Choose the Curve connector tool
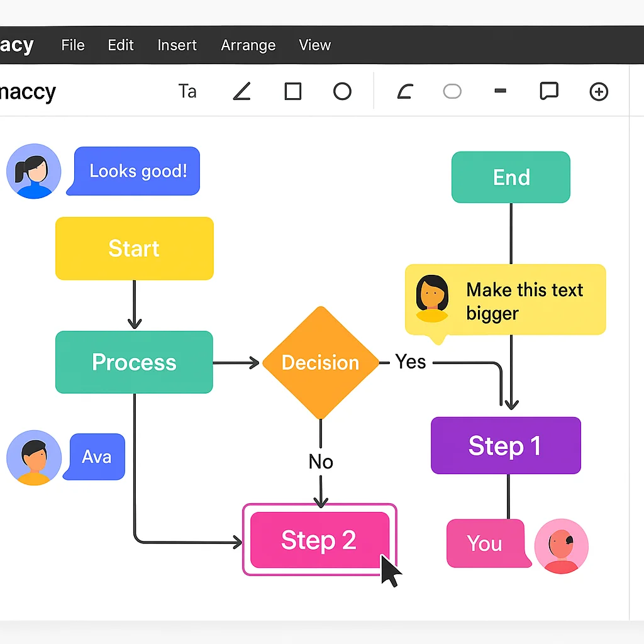 click(404, 91)
